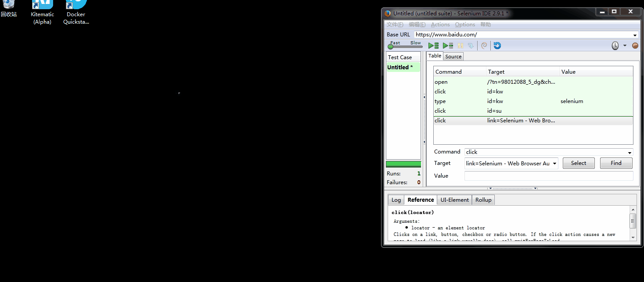Play the current test case
The height and width of the screenshot is (282, 644).
[448, 46]
